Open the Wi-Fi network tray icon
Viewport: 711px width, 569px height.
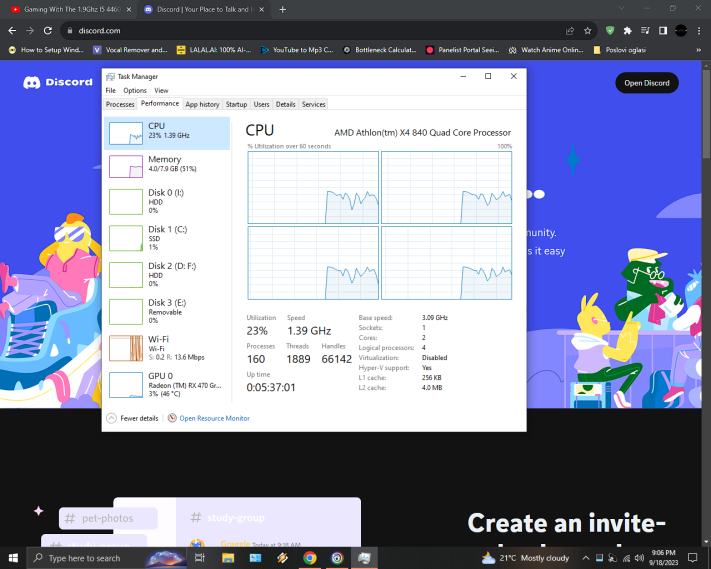point(626,558)
